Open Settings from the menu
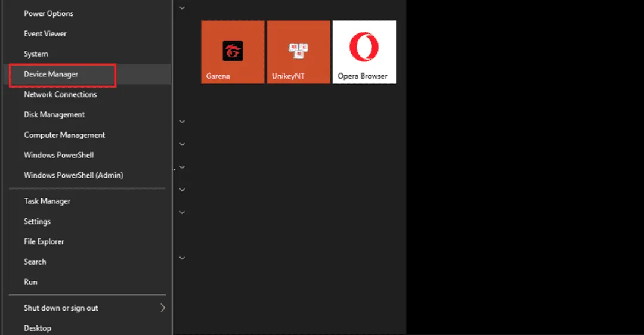 pos(37,222)
